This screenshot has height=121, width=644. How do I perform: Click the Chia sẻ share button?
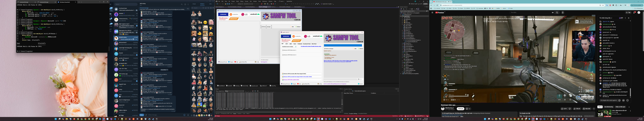tap(577, 109)
